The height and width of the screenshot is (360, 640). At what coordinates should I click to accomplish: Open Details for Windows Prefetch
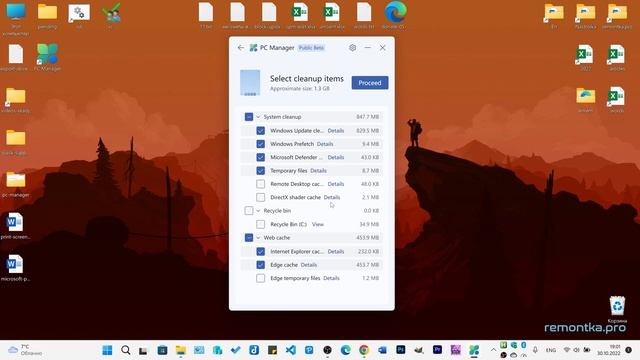325,144
